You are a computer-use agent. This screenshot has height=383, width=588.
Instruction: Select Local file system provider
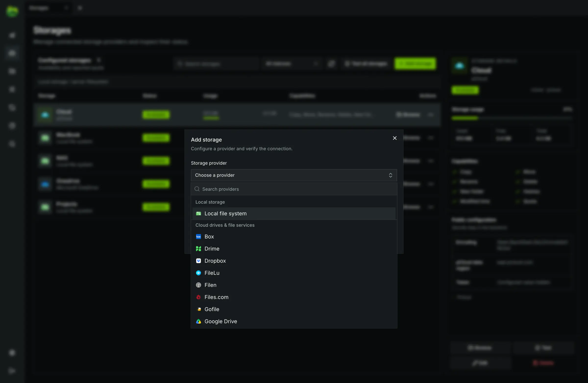click(294, 213)
